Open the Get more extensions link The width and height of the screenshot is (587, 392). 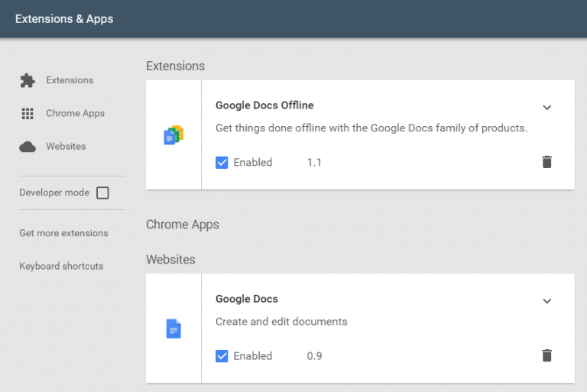point(63,233)
